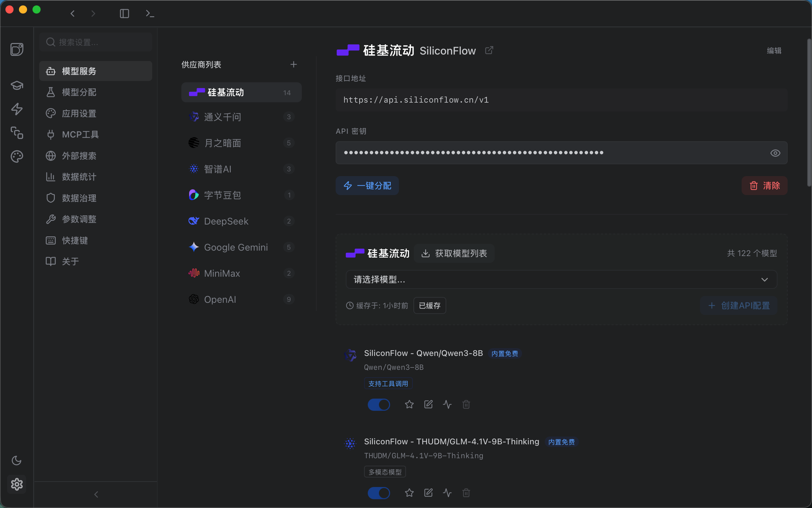Open the linked squares rail icon
This screenshot has height=508, width=812.
pyautogui.click(x=17, y=133)
